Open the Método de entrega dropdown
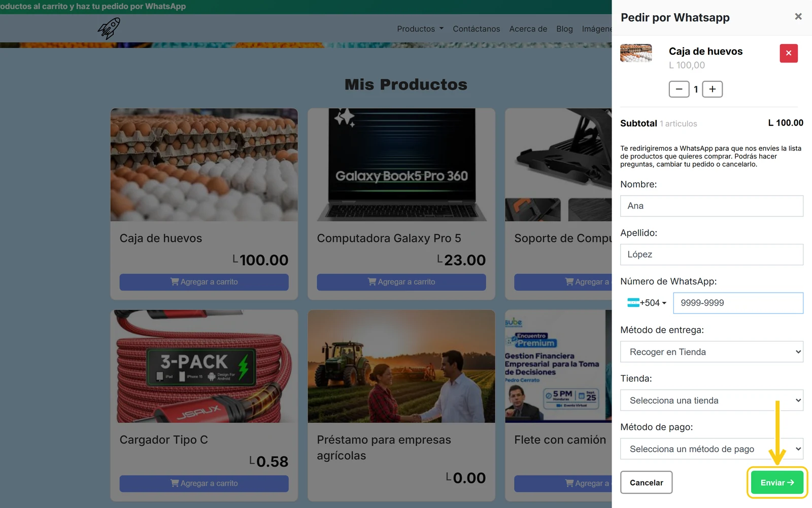The image size is (812, 508). click(712, 352)
